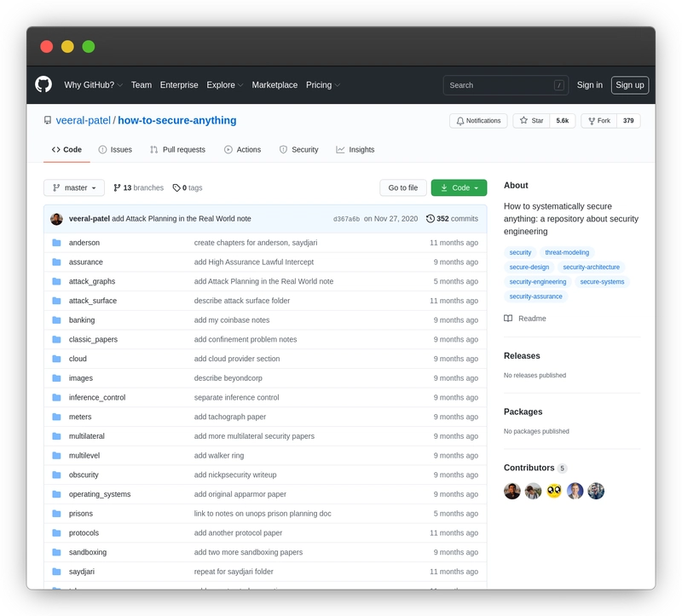This screenshot has width=682, height=616.
Task: Click Sign in
Action: click(x=589, y=84)
